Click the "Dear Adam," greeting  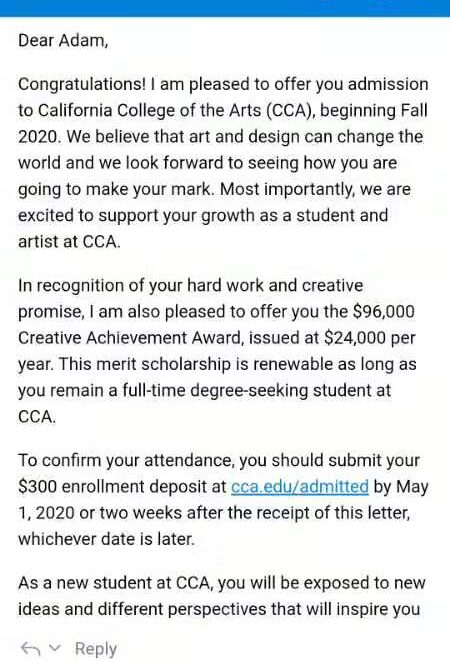click(63, 41)
